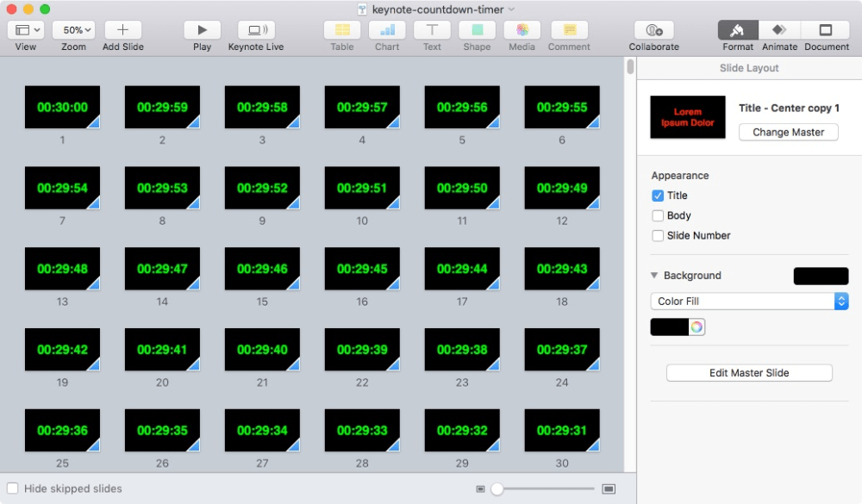The width and height of the screenshot is (862, 504).
Task: Click the black Background preview swatch
Action: pos(821,276)
